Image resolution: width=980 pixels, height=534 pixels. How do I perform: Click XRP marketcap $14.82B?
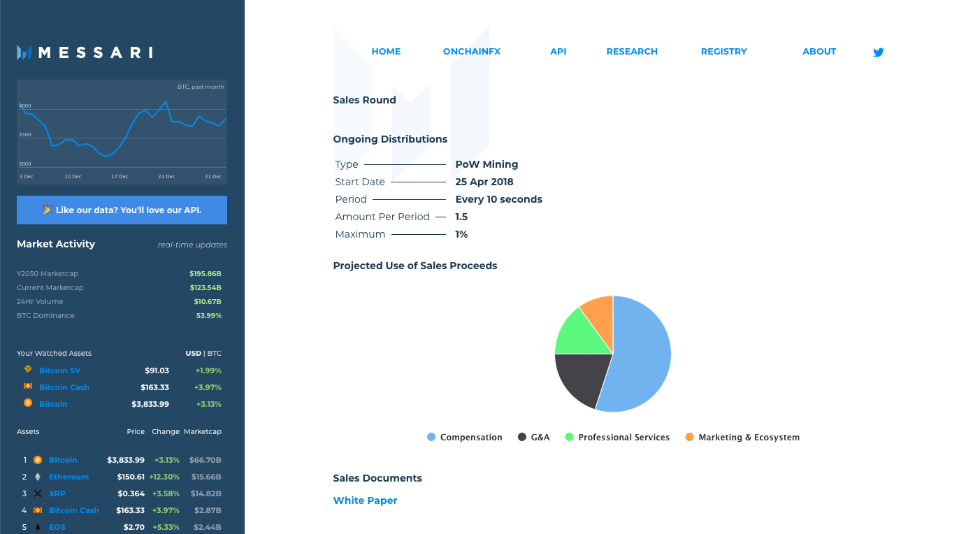[208, 493]
